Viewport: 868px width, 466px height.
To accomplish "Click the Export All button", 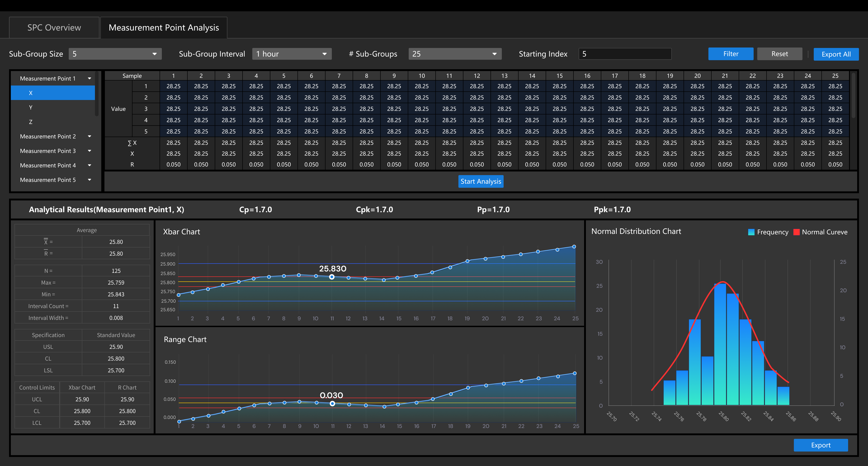I will pos(836,54).
